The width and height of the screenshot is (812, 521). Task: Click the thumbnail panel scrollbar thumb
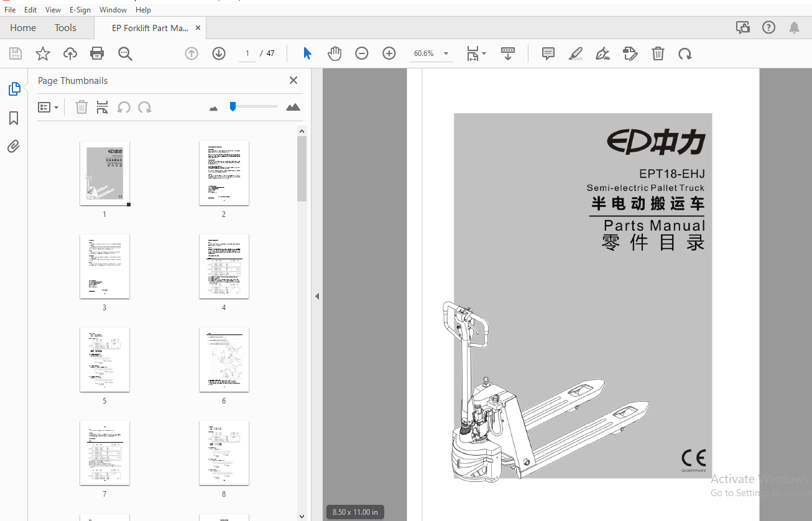tap(302, 168)
